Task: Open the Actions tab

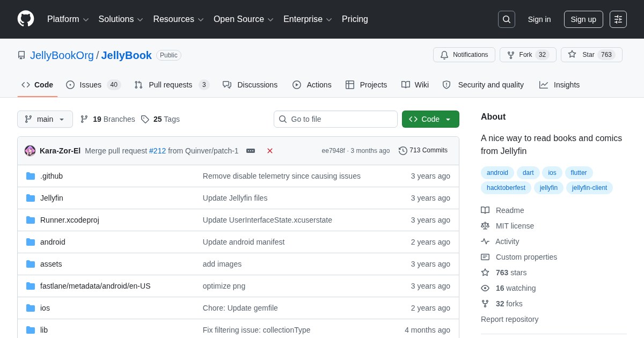Action: pyautogui.click(x=312, y=85)
